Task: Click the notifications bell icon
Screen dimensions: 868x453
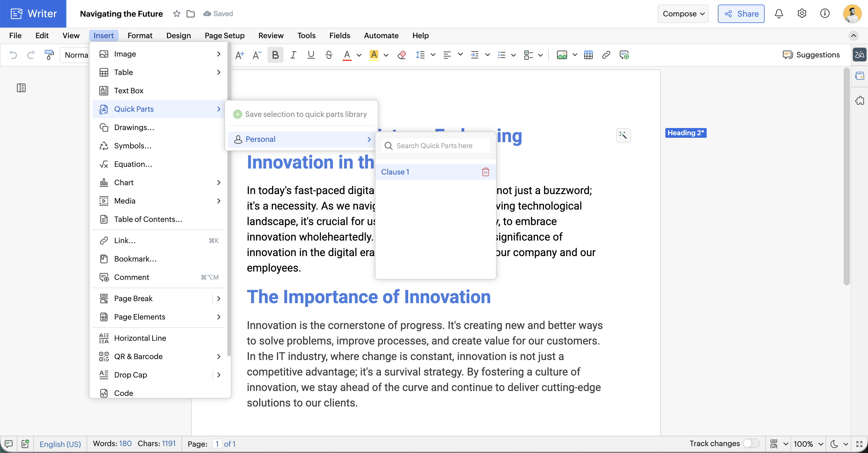Action: (x=779, y=13)
